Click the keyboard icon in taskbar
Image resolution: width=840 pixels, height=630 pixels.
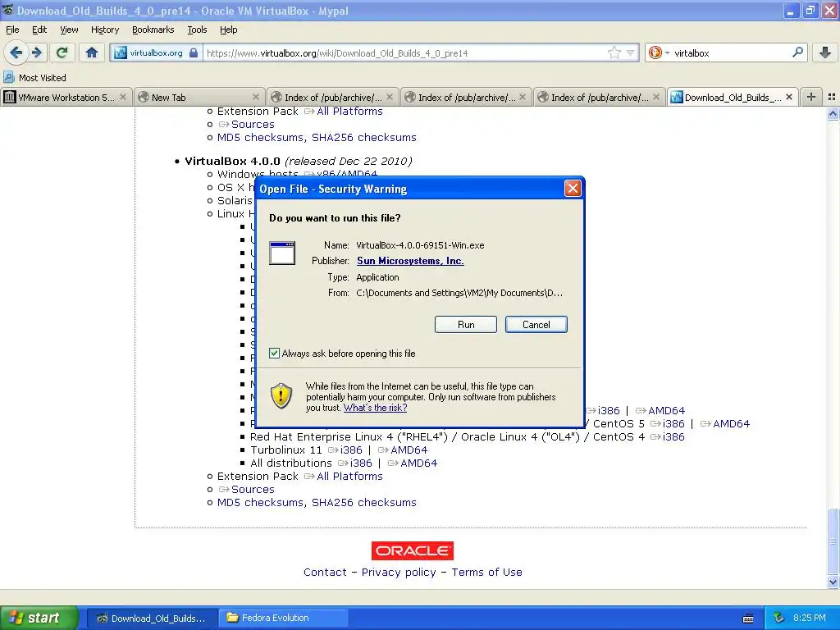tap(748, 619)
